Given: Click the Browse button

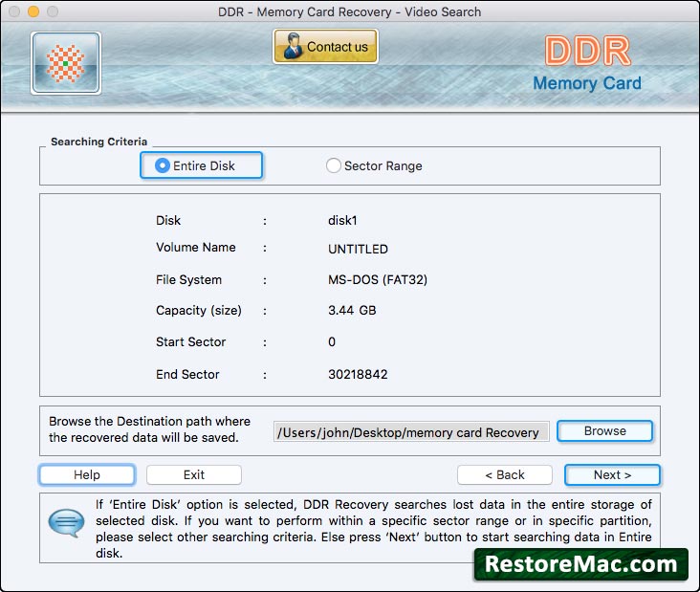Looking at the screenshot, I should [605, 431].
